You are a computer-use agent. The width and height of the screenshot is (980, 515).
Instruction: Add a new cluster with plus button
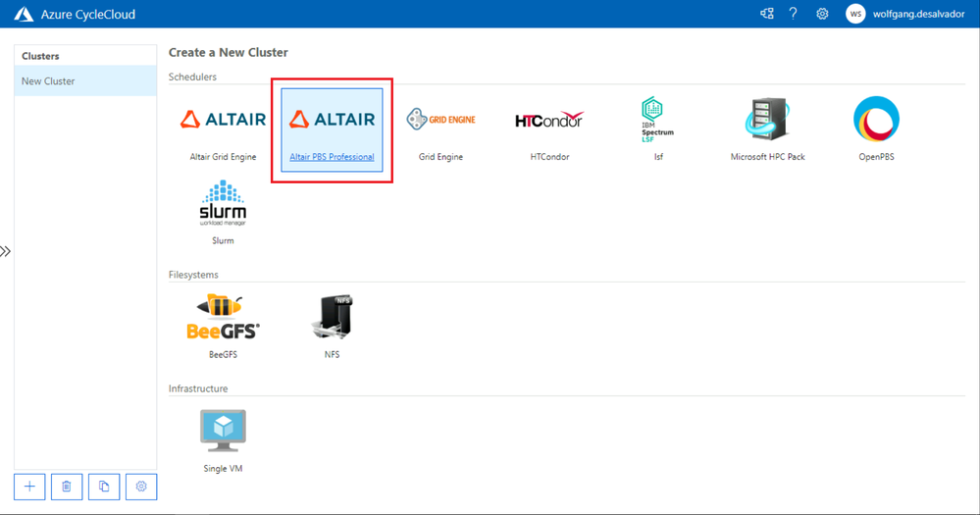pos(29,487)
